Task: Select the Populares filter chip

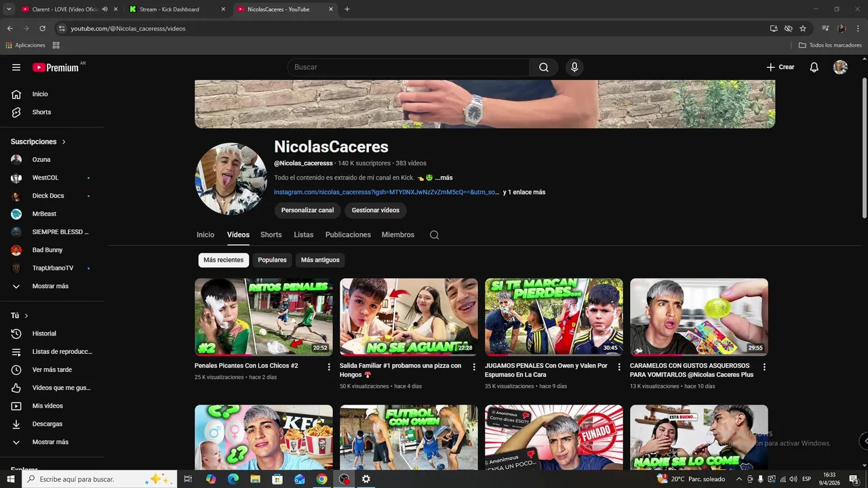Action: [272, 260]
